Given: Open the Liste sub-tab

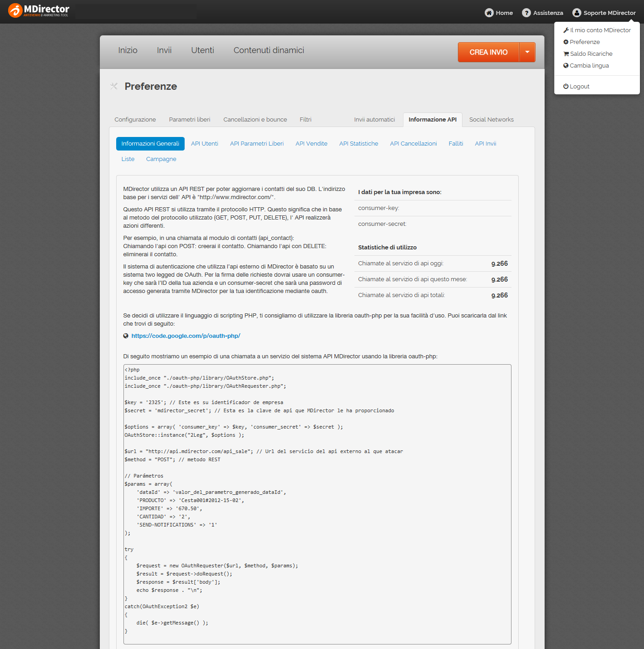Looking at the screenshot, I should (x=128, y=159).
